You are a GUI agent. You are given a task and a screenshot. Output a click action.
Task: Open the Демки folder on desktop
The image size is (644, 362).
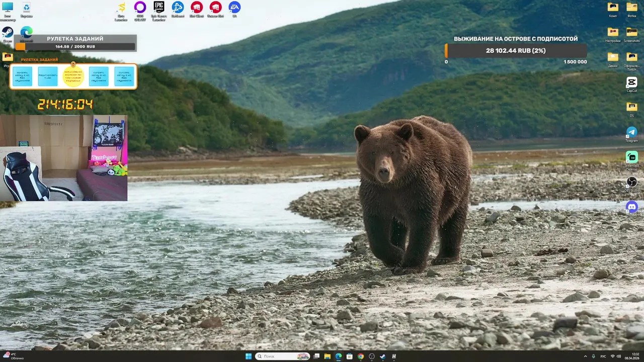pos(613,59)
